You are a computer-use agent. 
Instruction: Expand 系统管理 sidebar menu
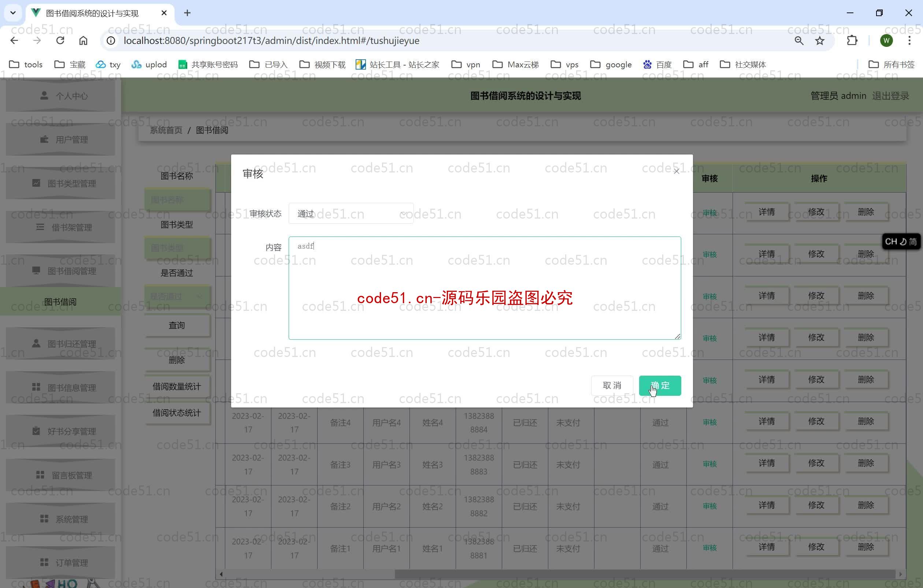point(60,519)
